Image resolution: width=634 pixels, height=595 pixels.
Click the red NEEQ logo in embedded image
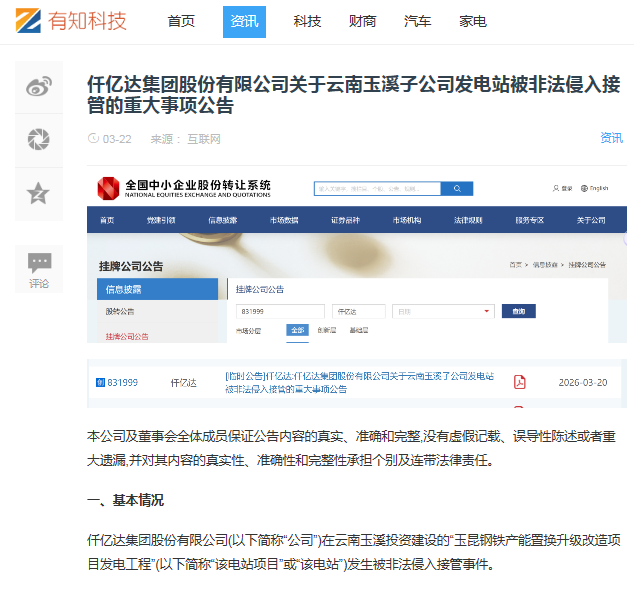click(108, 188)
